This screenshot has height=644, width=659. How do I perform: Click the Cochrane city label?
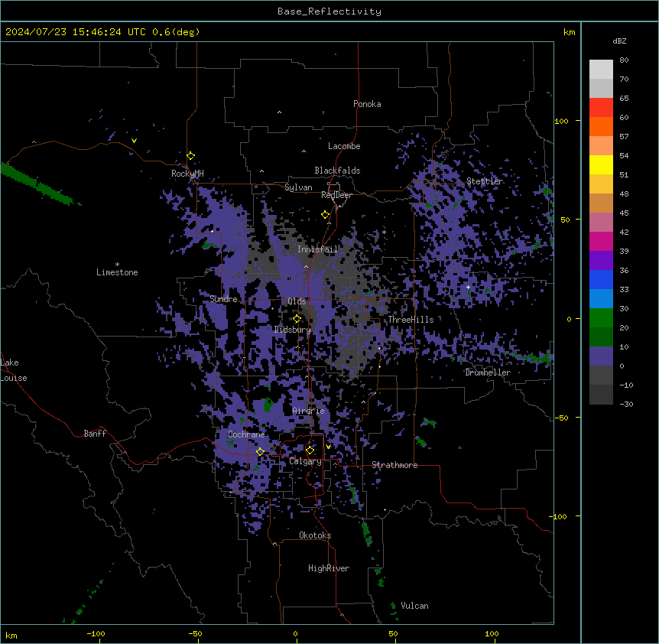click(246, 434)
